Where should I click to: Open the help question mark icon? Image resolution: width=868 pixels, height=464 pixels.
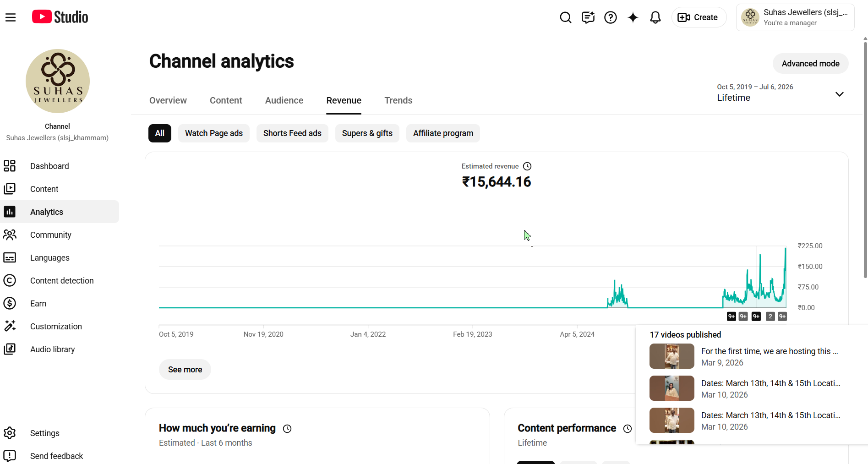[611, 17]
